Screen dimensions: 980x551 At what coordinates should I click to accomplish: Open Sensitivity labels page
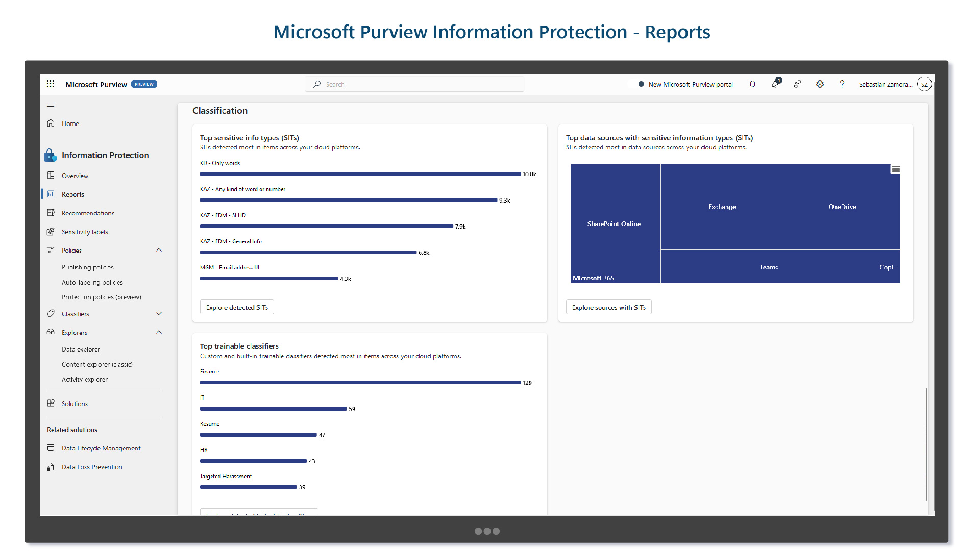85,232
